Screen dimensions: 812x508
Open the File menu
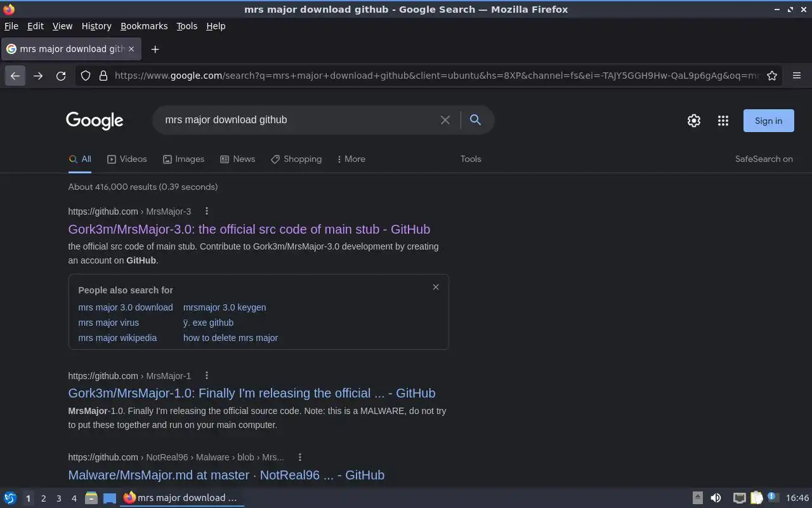coord(11,26)
